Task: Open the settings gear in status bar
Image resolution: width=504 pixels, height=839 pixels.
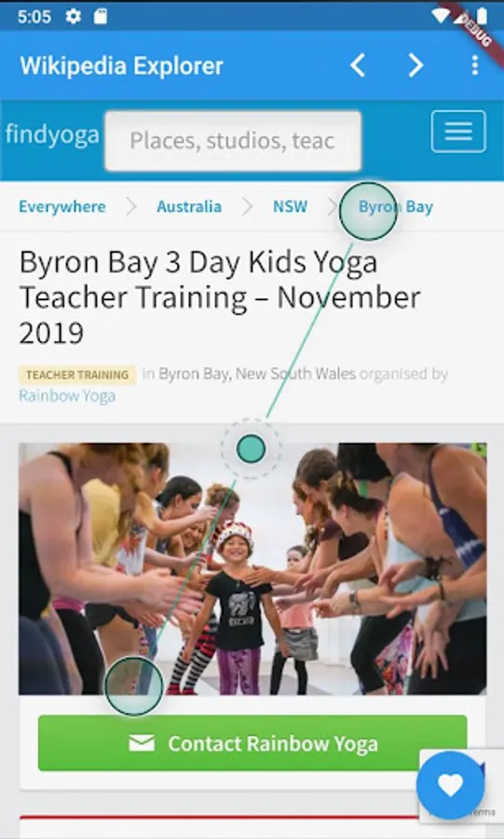Action: tap(74, 17)
